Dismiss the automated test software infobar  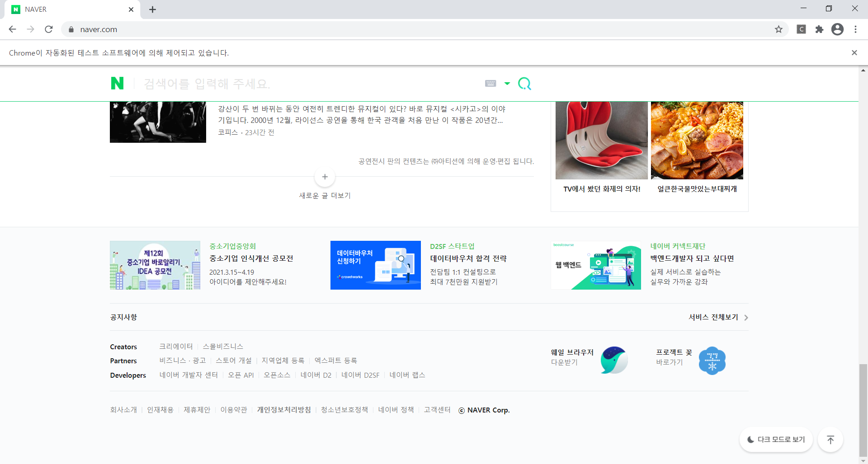[854, 53]
